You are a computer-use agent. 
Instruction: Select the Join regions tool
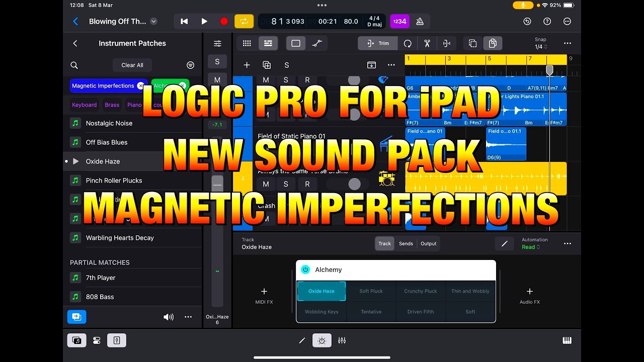tap(446, 43)
